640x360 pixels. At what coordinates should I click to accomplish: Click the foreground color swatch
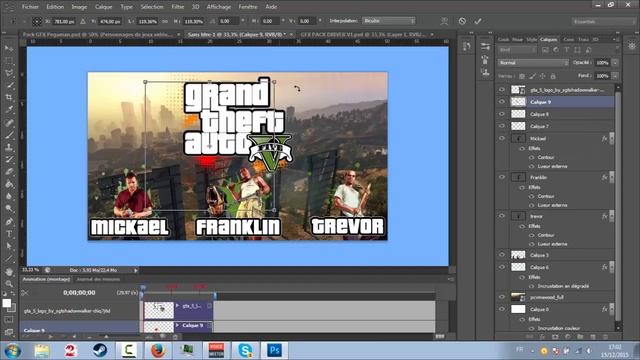(x=7, y=303)
